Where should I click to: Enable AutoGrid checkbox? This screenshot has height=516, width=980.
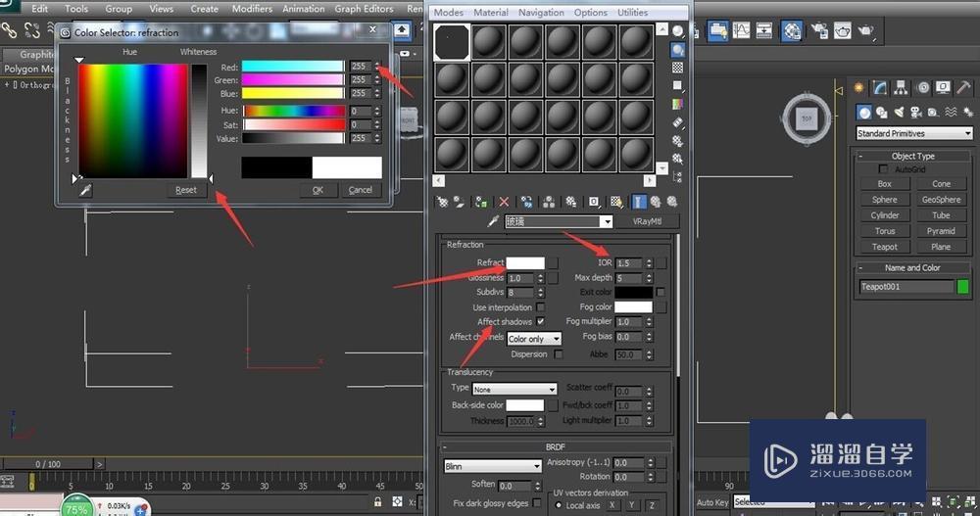pyautogui.click(x=883, y=169)
